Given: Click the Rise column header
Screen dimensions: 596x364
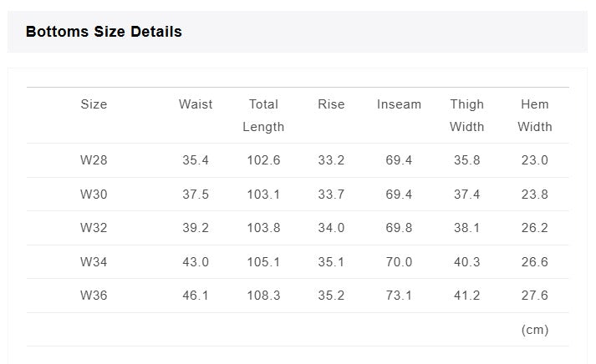Looking at the screenshot, I should click(x=331, y=104).
